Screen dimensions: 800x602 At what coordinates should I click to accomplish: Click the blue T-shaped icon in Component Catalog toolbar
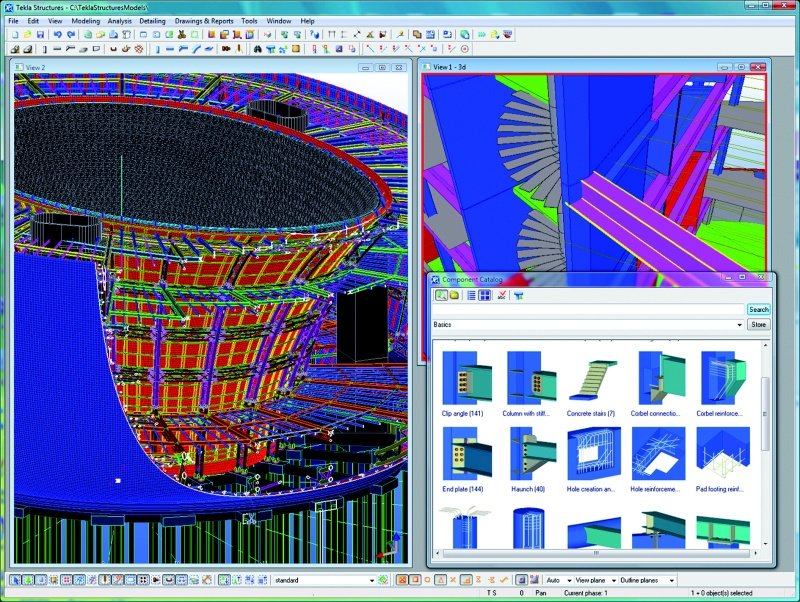[518, 295]
